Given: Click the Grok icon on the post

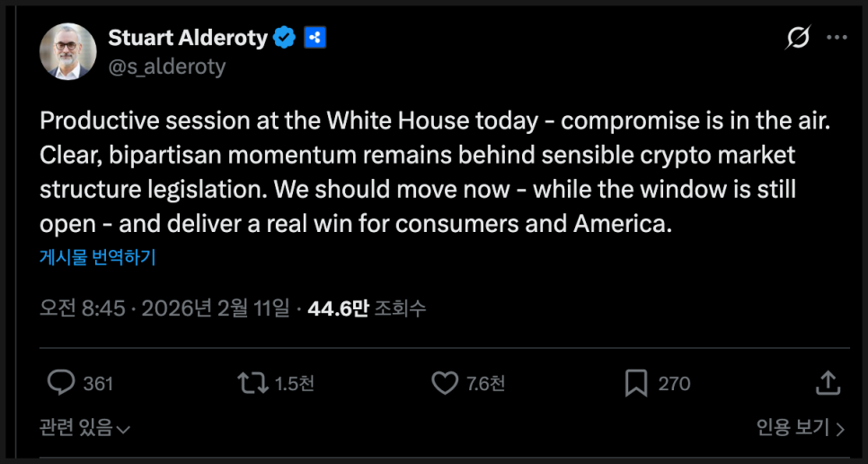Looking at the screenshot, I should [x=797, y=38].
